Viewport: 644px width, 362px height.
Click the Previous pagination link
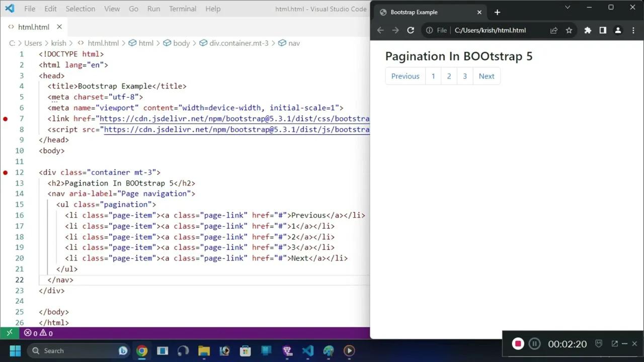tap(405, 76)
